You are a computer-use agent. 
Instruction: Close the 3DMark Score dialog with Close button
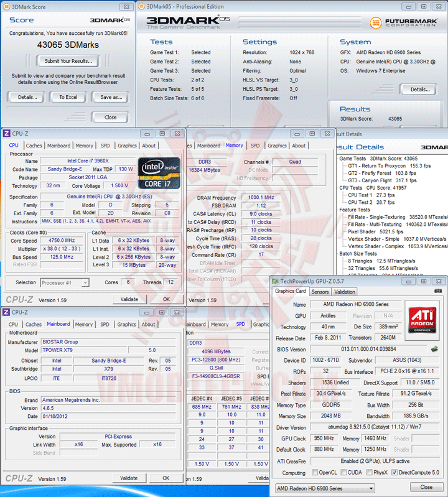(x=110, y=117)
